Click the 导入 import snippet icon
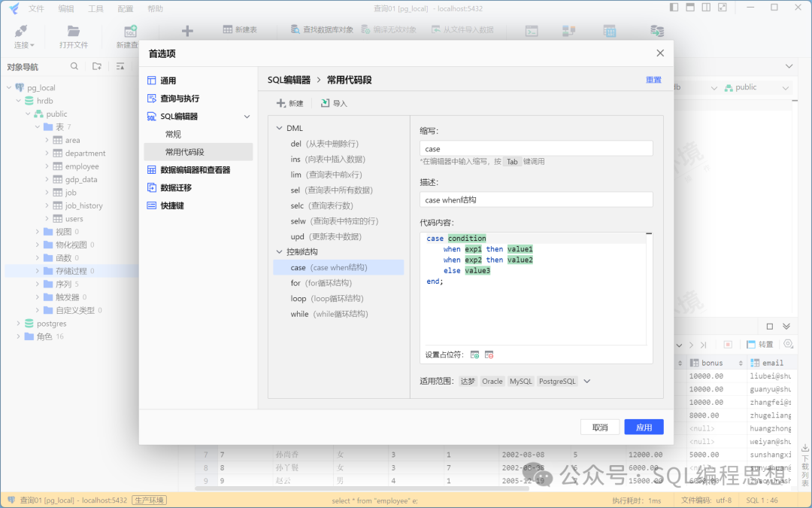 [x=325, y=103]
